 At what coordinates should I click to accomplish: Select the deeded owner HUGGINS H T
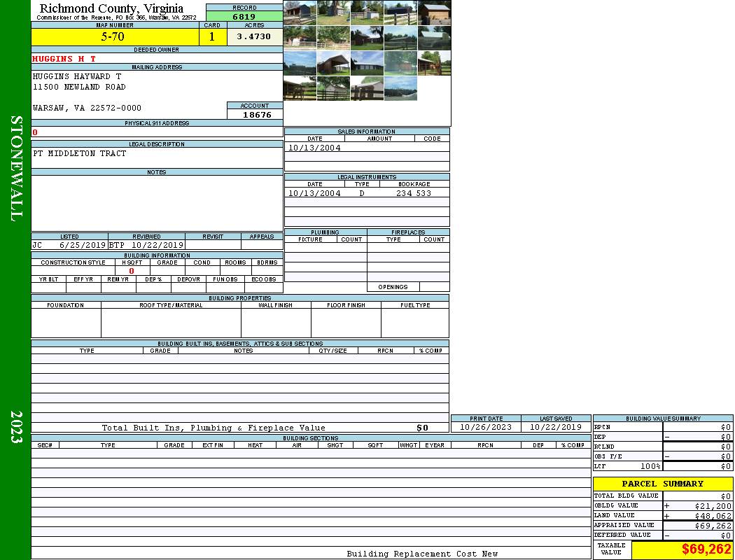tap(64, 59)
